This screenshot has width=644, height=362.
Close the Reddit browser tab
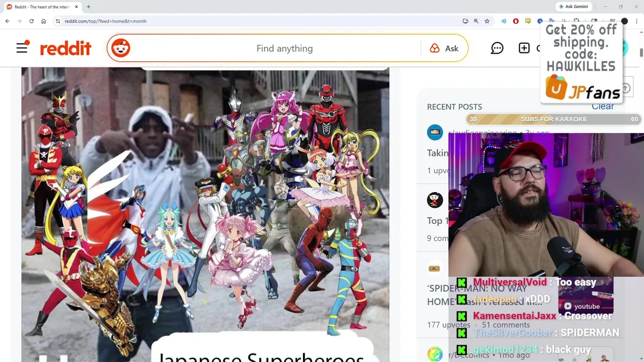(x=76, y=7)
